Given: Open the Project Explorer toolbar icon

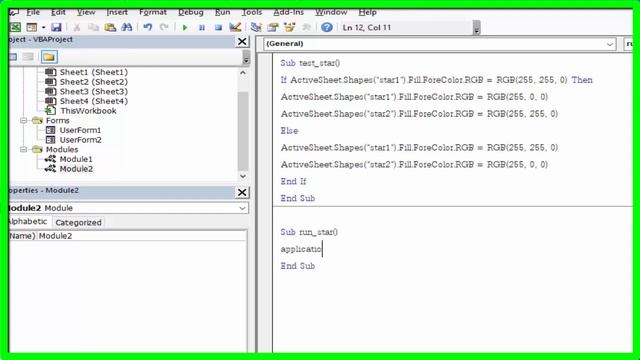Looking at the screenshot, I should coord(256,27).
